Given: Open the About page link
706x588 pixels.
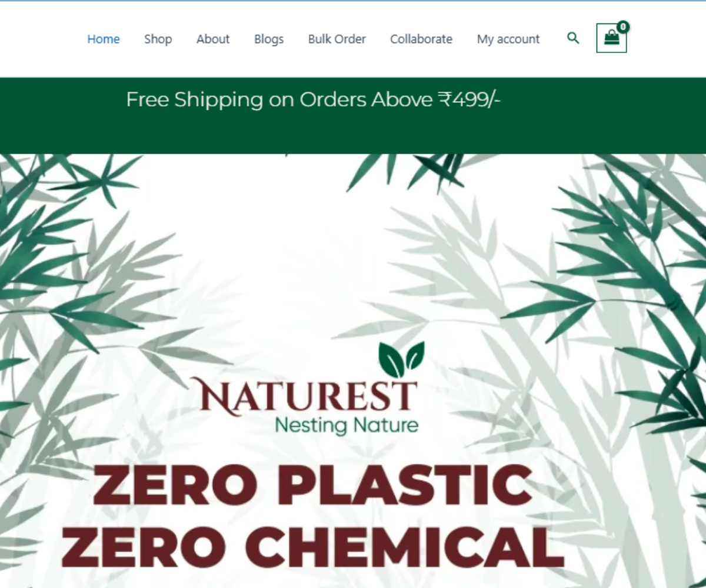Looking at the screenshot, I should [213, 39].
